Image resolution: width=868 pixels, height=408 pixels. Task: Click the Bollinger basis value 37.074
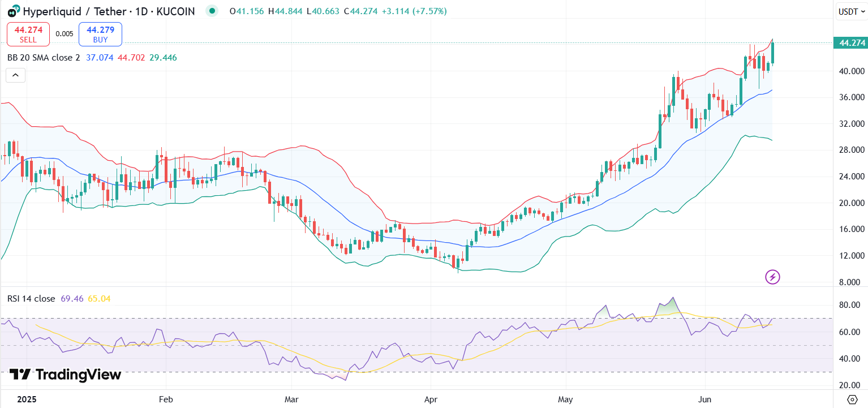pyautogui.click(x=100, y=58)
